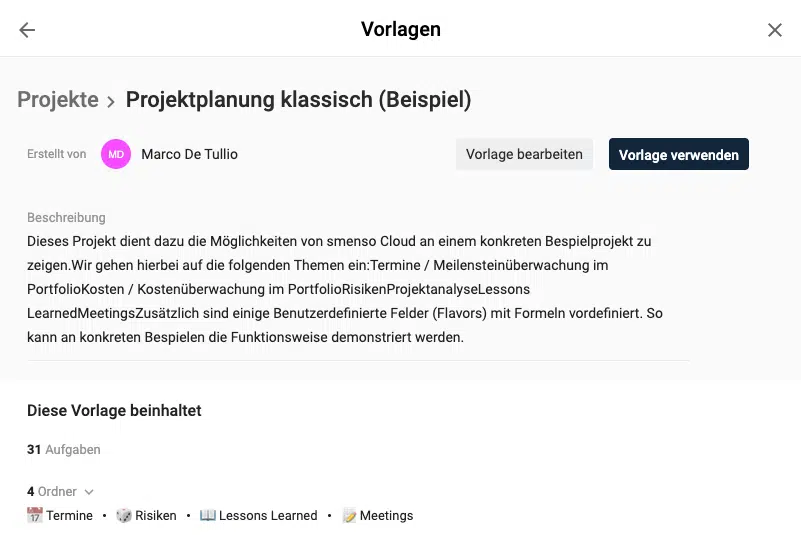Open the Meetings folder
Screen dimensions: 801x535
coord(387,515)
